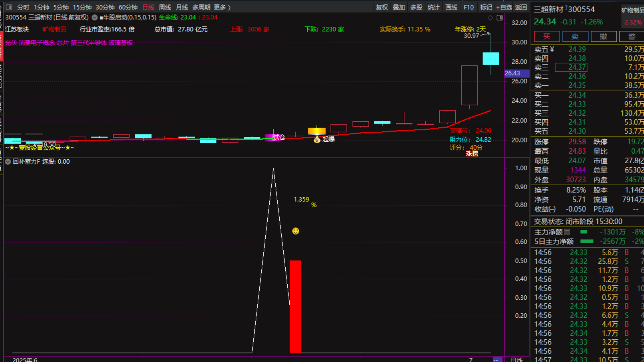The image size is (644, 362).
Task: Click the 撤 cancel order button
Action: coord(603,37)
